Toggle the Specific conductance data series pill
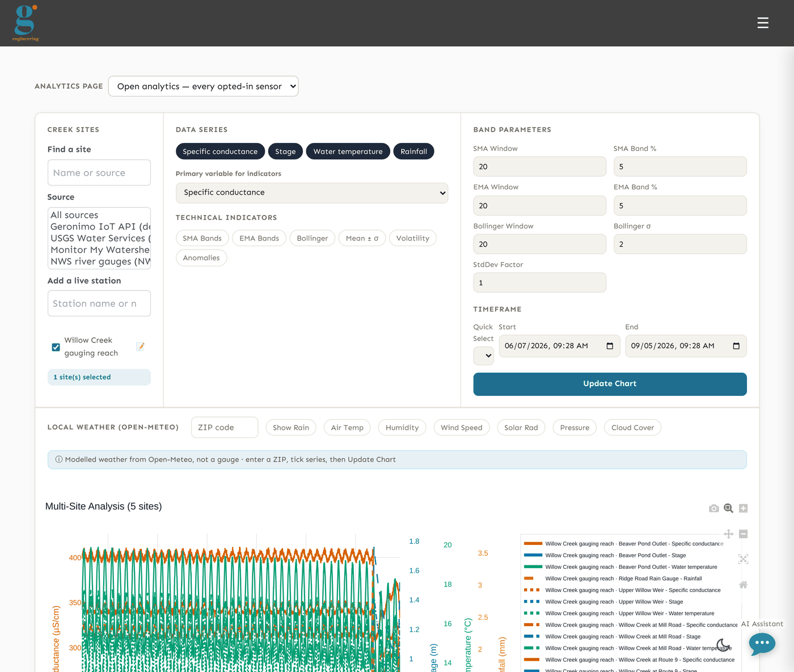Screen dimensions: 794x672 [220, 151]
